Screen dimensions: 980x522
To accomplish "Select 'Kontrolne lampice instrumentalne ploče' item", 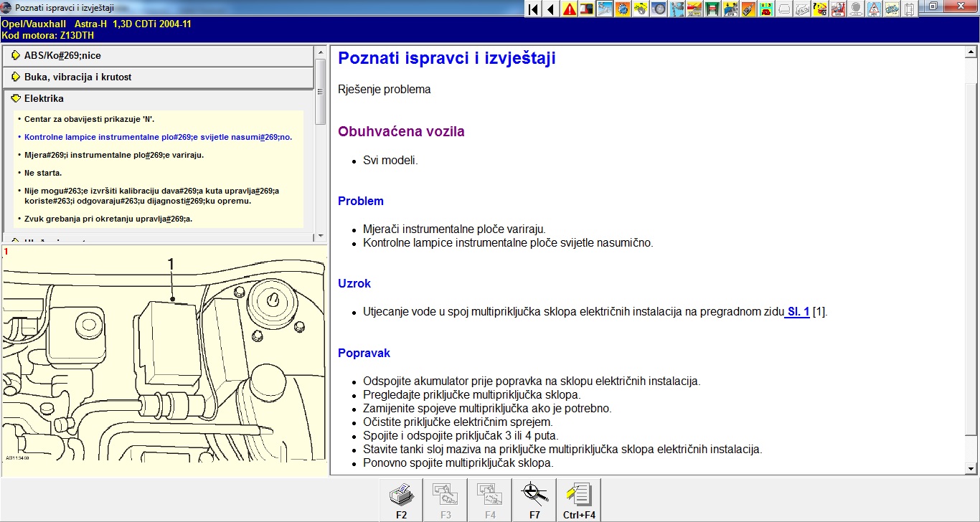I will [x=158, y=137].
